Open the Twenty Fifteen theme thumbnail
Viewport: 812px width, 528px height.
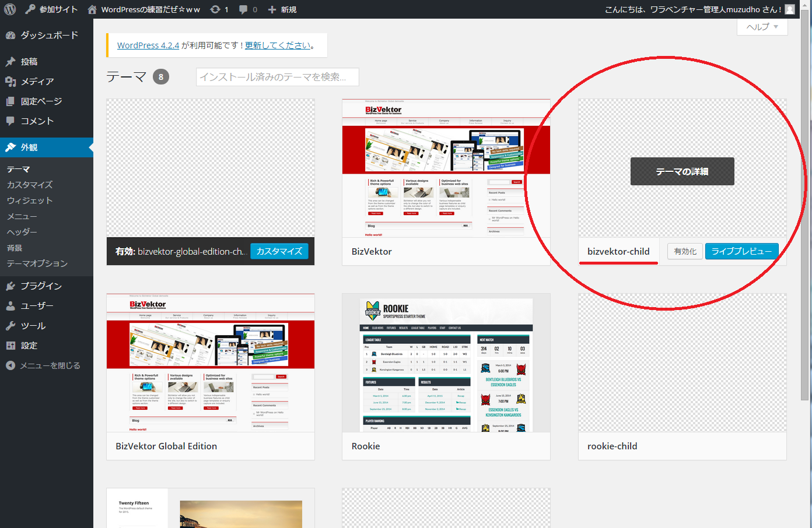pos(211,508)
